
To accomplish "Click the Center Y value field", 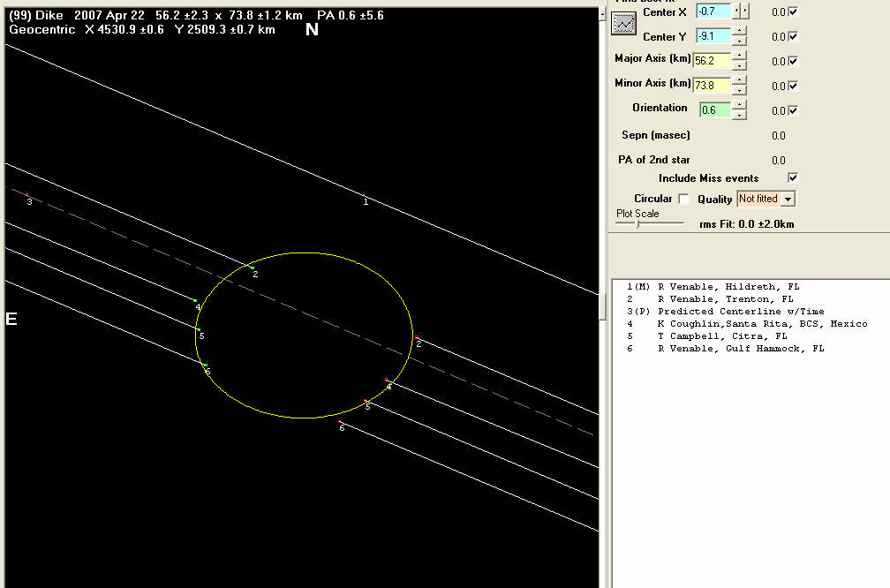I will coord(713,36).
